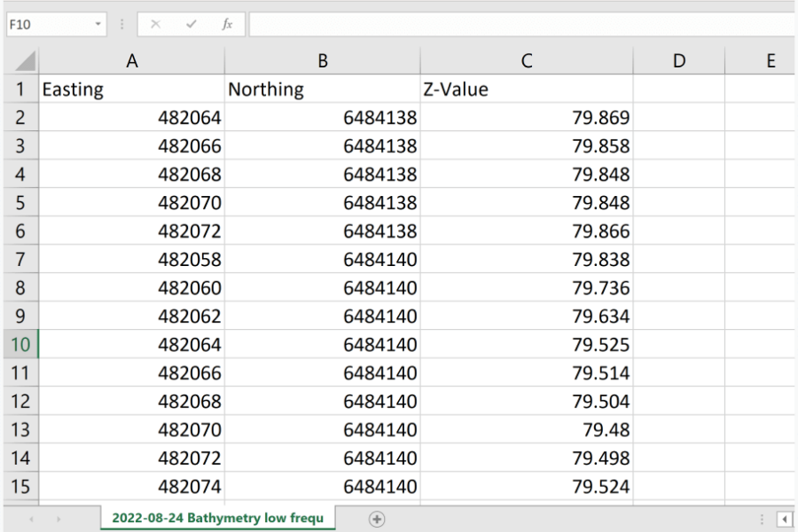Click horizontal scrollbar left arrow
798x532 pixels.
[785, 519]
